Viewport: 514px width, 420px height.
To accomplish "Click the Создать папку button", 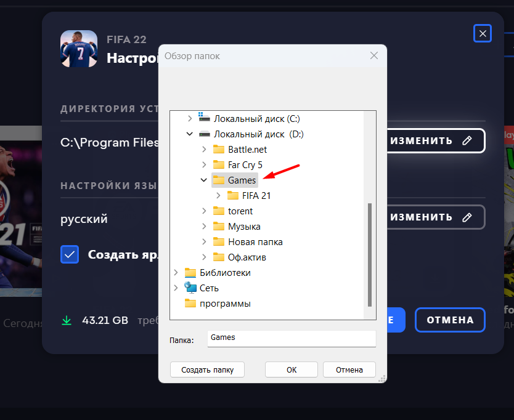I will click(207, 370).
